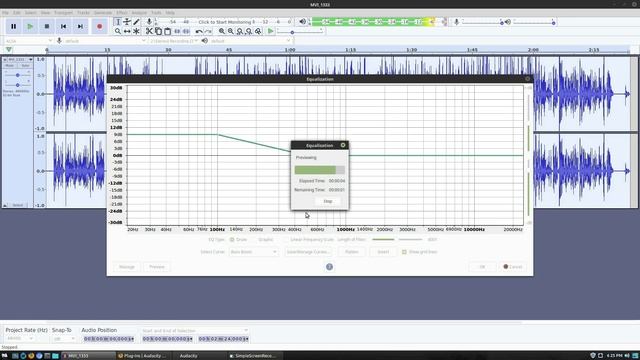Screen dimensions: 640x360
Task: Click the playback meter speaker icon
Action: point(302,22)
